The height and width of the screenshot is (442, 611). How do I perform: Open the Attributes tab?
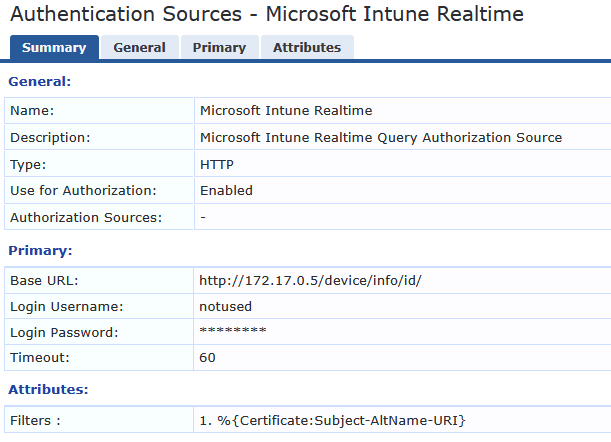307,48
